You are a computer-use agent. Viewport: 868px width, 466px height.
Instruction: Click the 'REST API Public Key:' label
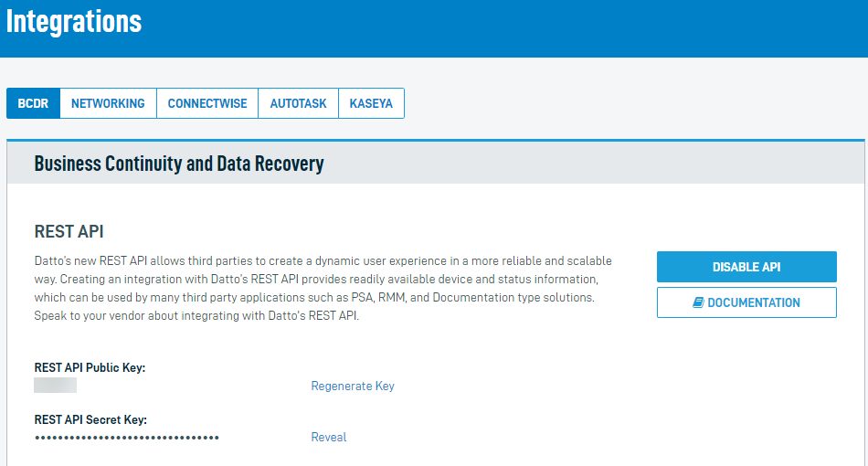(90, 367)
